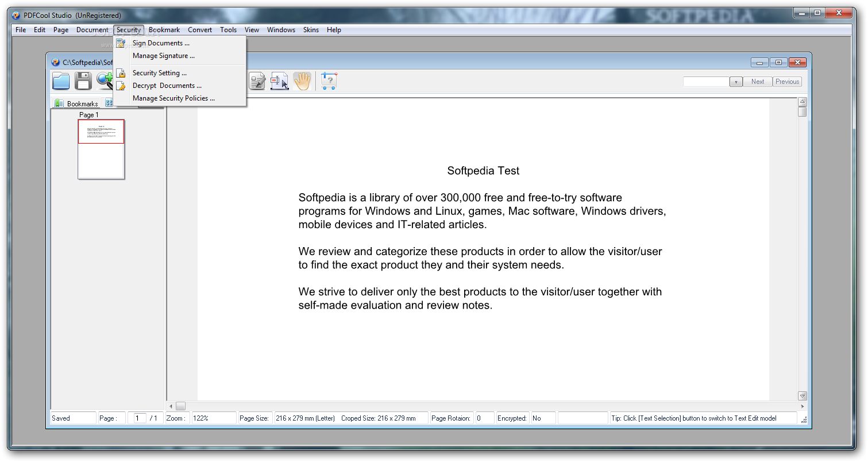868x462 pixels.
Task: Click the 'Softpedia Test' document heading
Action: [x=484, y=171]
